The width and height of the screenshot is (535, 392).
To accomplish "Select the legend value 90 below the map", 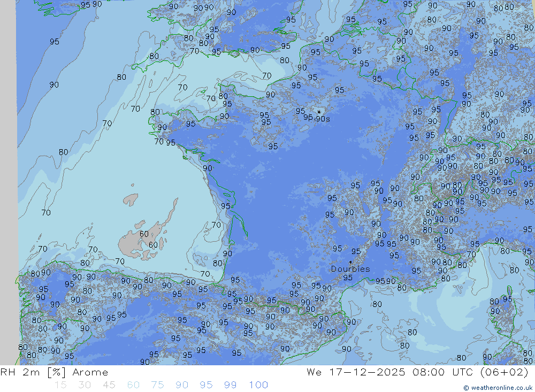I will click(x=182, y=385).
